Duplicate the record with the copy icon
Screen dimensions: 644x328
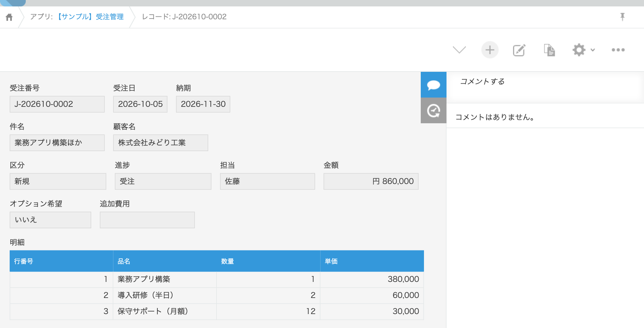(x=549, y=50)
